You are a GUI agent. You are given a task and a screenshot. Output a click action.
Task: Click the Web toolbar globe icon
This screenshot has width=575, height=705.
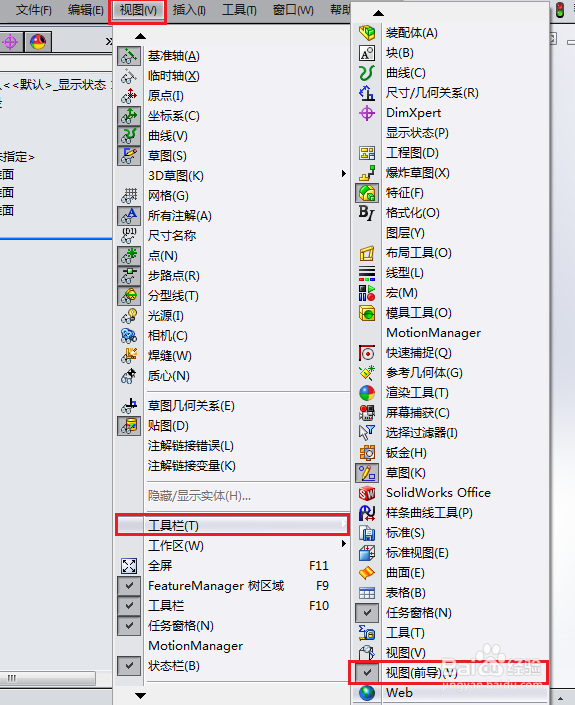pos(367,693)
